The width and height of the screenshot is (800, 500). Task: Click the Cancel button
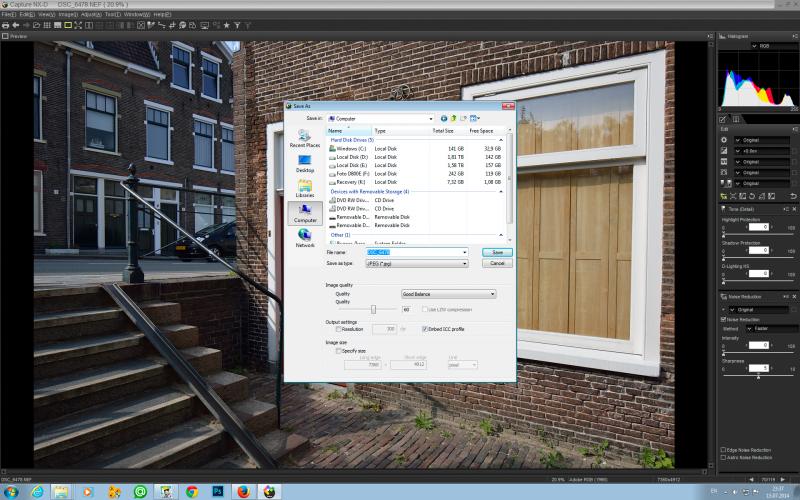497,263
